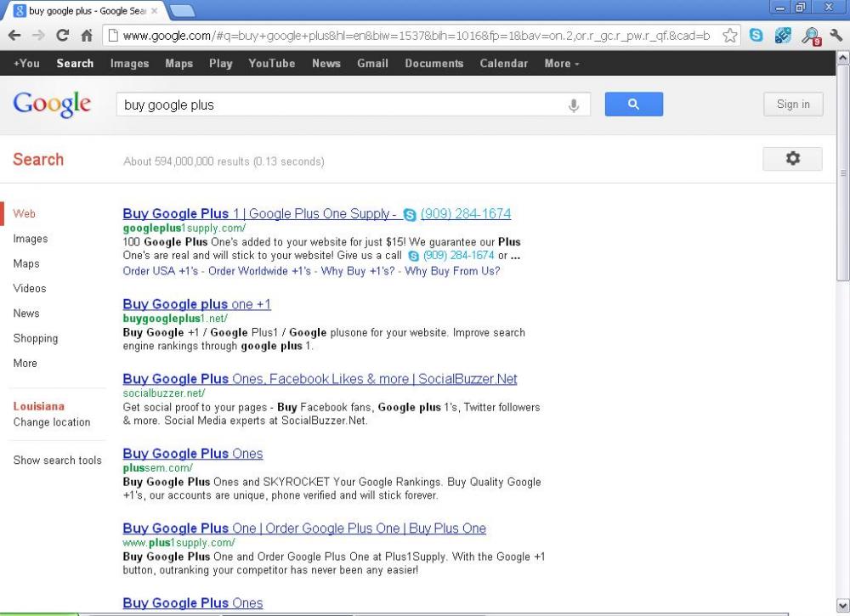Open 'Buy Google Plus 1 | Google Plus One Supply' result
850x616 pixels.
[x=259, y=213]
